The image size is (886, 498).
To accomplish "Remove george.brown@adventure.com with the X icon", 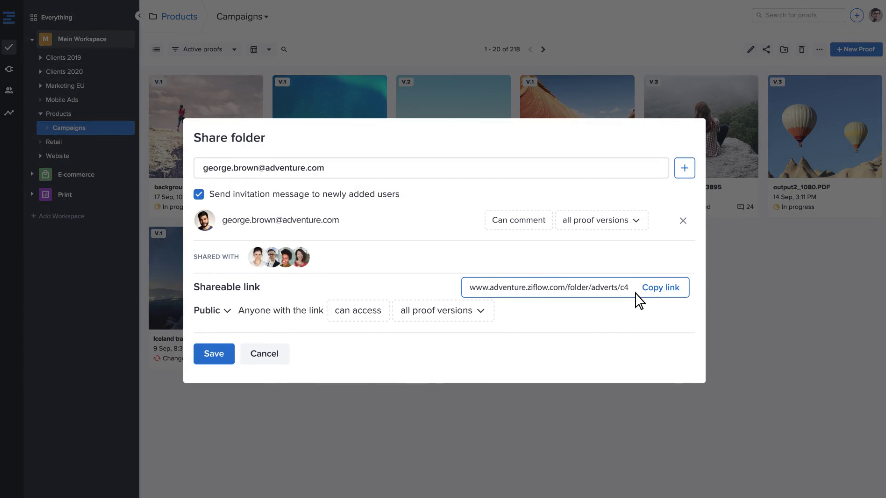I will tap(683, 221).
